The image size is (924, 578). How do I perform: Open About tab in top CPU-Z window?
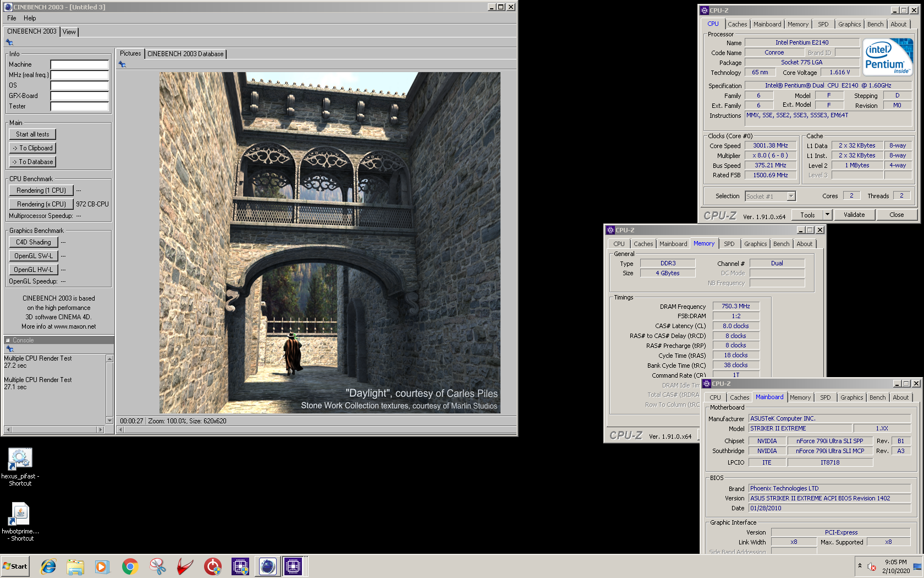(x=899, y=24)
